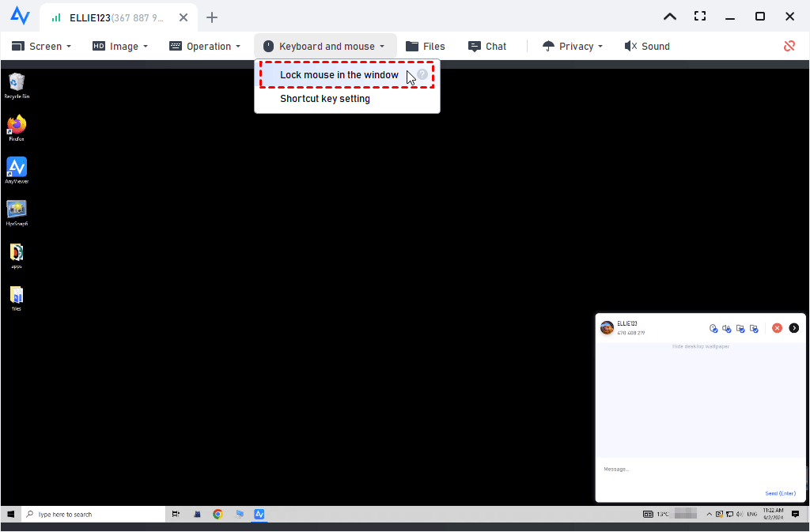810x532 pixels.
Task: Click the remote taskbar volume icon
Action: point(740,514)
